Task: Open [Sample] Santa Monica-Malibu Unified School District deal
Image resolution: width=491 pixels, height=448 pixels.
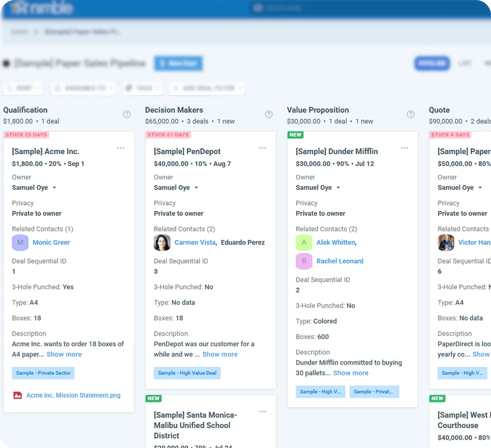Action: click(x=195, y=425)
